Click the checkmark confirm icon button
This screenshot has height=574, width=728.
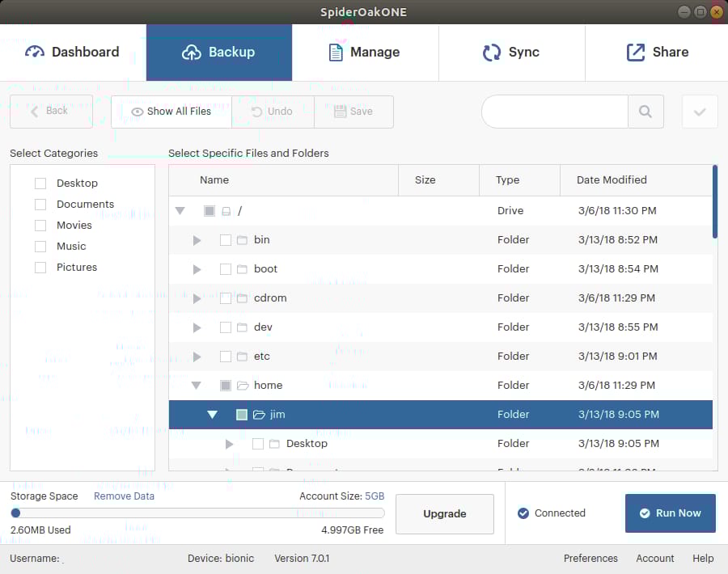point(700,112)
